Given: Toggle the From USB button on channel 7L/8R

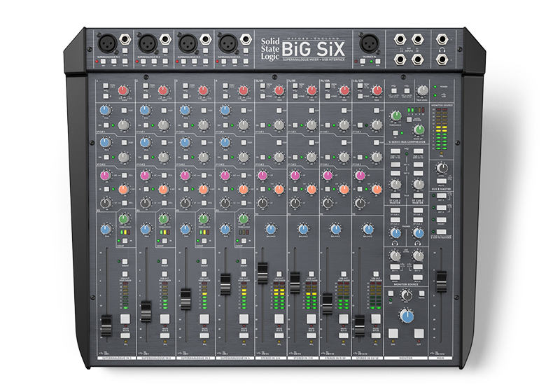Looking at the screenshot, I should pyautogui.click(x=295, y=85).
